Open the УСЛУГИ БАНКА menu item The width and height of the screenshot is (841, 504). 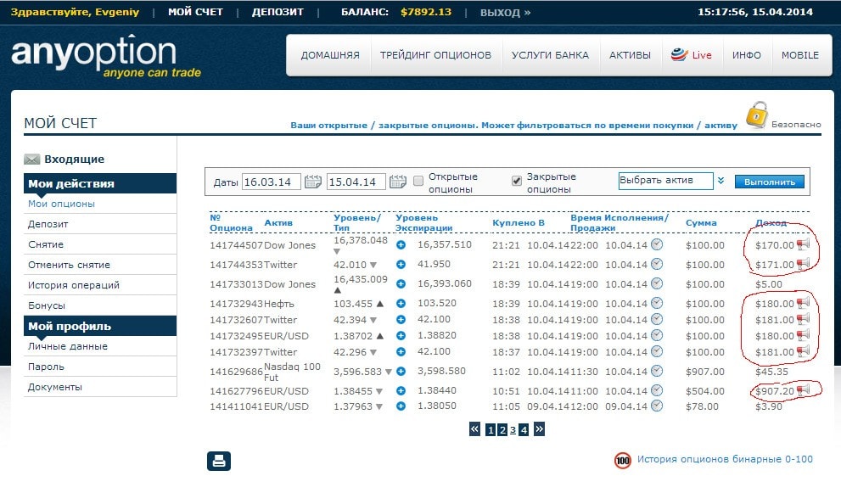(x=550, y=55)
